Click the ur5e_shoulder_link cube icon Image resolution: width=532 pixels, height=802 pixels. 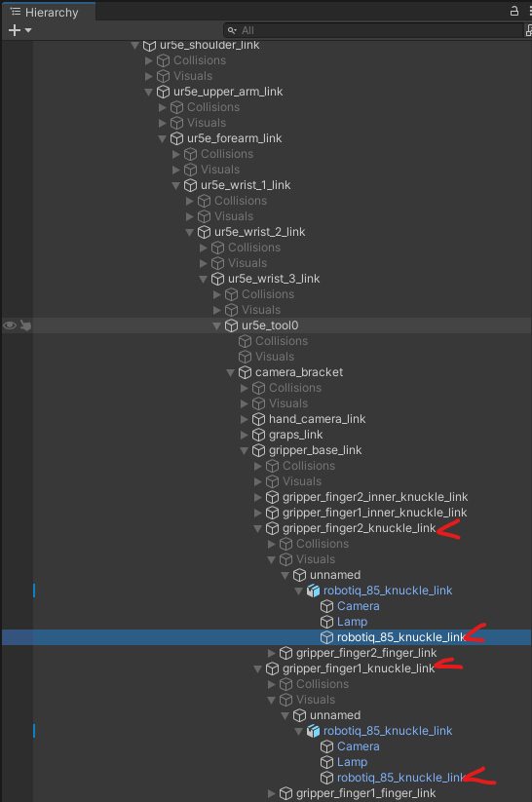click(149, 45)
